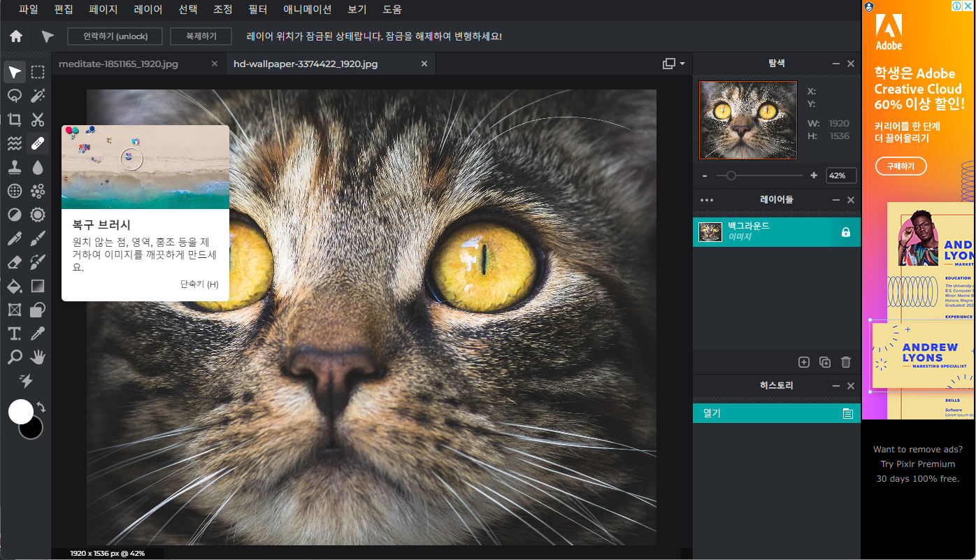Click the 복제하기 duplicate button
976x560 pixels.
click(x=201, y=36)
